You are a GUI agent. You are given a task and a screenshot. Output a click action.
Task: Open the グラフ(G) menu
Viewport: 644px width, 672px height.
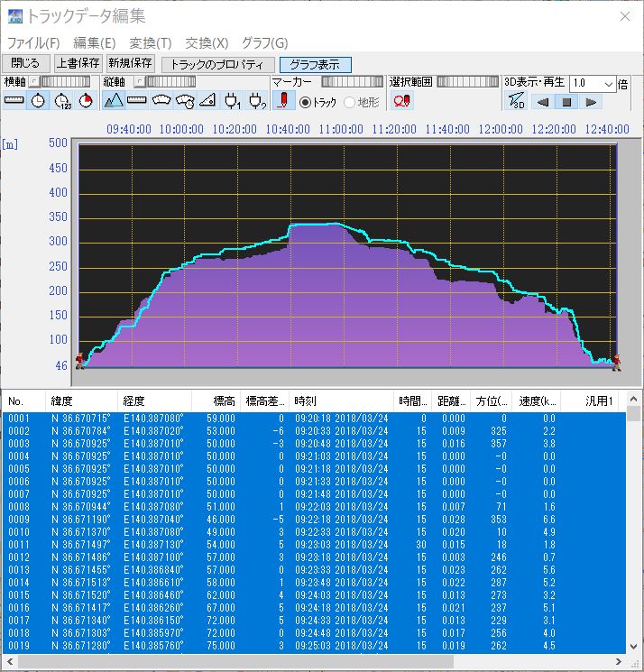point(265,43)
